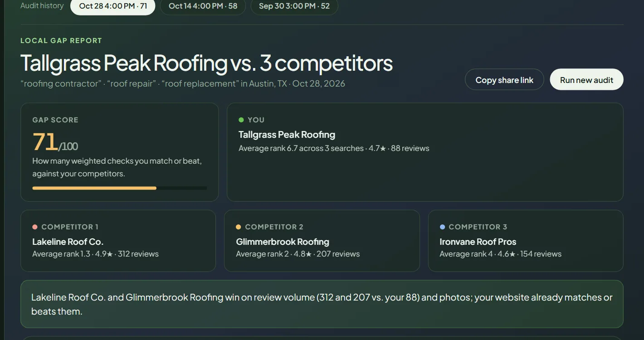Image resolution: width=644 pixels, height=340 pixels.
Task: Click 'Average rank 1.3 · 4.9★ · 312 reviews'
Action: coord(95,254)
